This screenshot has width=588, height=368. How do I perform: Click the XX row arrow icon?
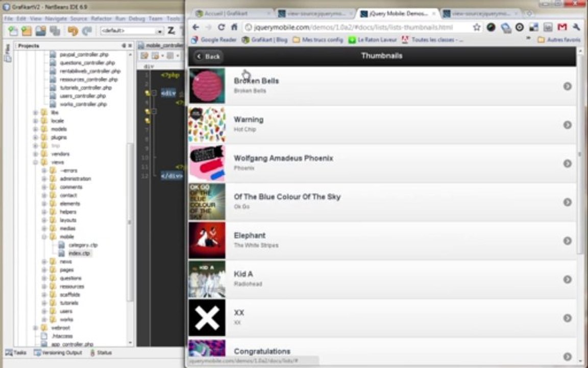568,318
